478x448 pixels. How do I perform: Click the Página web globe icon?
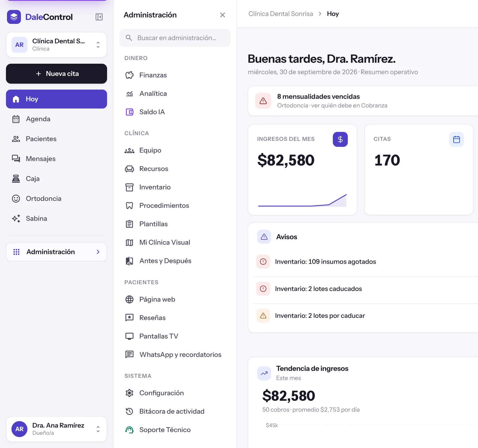[x=129, y=299]
